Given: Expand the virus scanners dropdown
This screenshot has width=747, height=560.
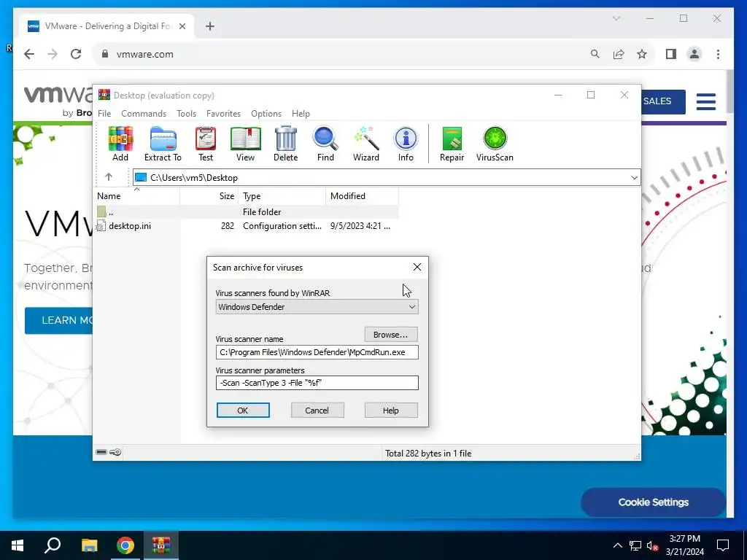Looking at the screenshot, I should click(x=412, y=307).
